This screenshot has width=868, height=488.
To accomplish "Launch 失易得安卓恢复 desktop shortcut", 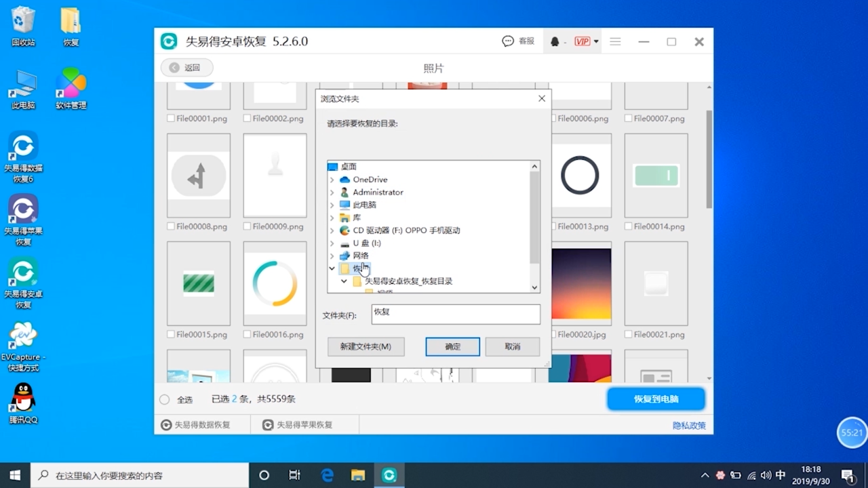I will point(23,283).
